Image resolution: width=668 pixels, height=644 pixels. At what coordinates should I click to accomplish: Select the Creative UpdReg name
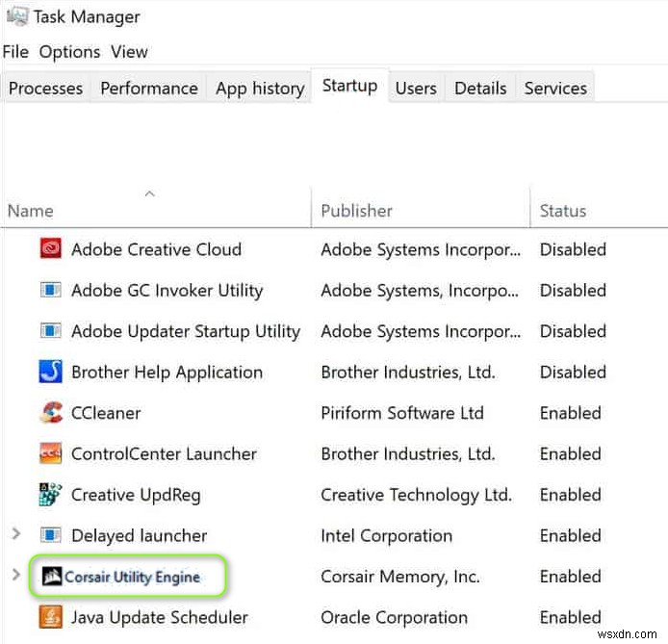click(136, 495)
